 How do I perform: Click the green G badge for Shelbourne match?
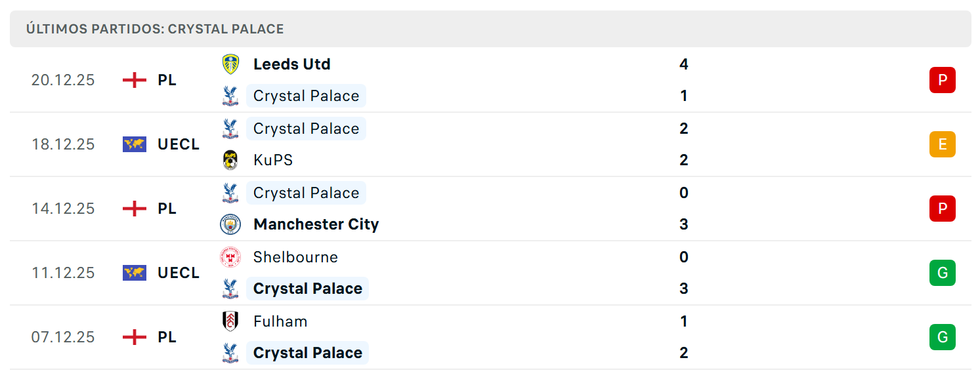(x=943, y=273)
